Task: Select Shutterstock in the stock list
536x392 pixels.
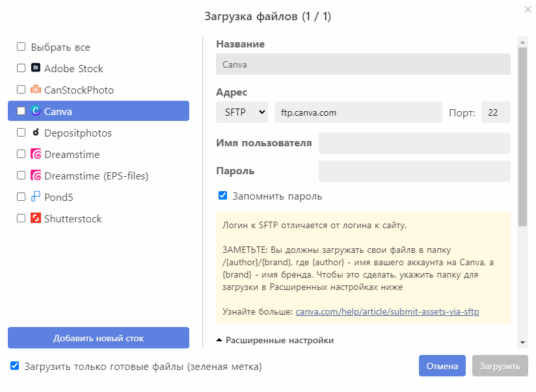Action: point(73,218)
